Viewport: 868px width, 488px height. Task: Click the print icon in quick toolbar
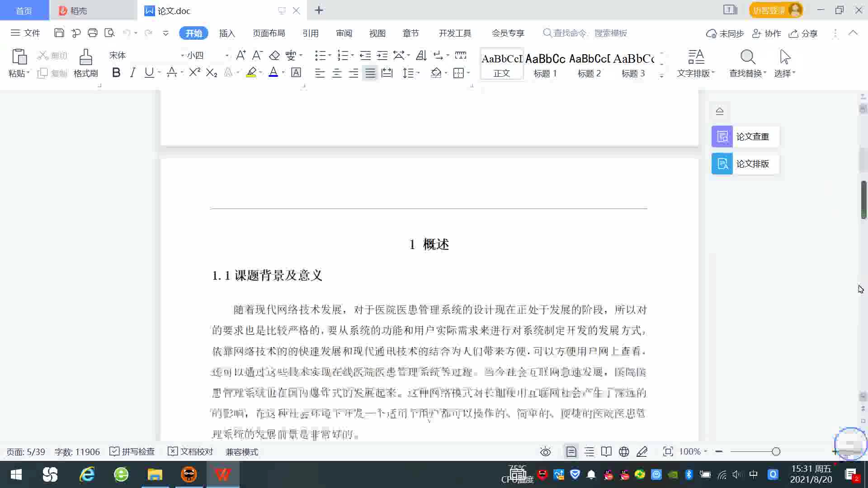tap(93, 33)
